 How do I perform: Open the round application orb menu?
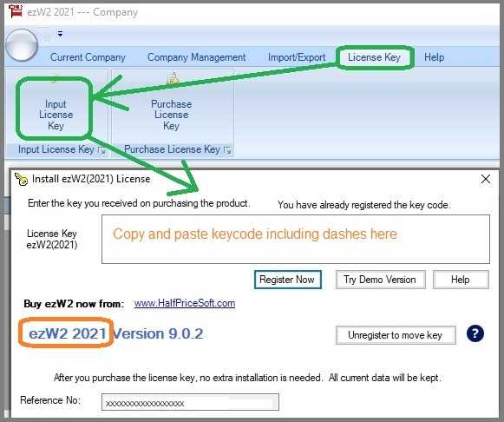22,45
